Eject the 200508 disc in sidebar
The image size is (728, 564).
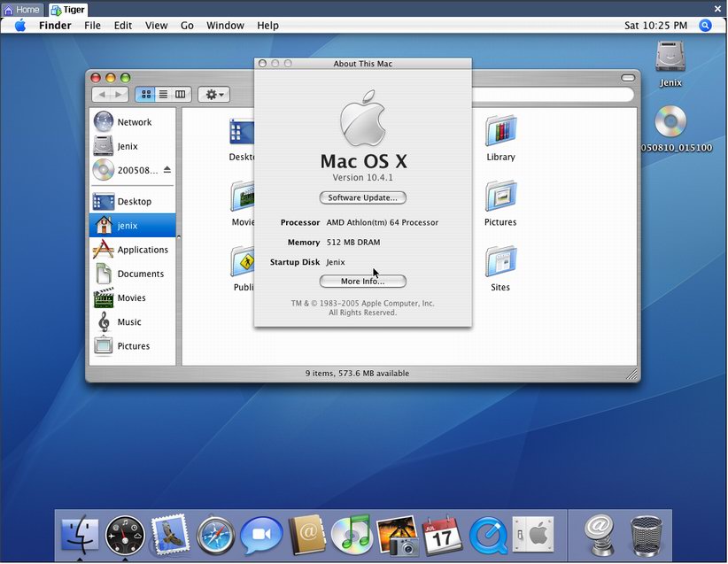click(167, 170)
